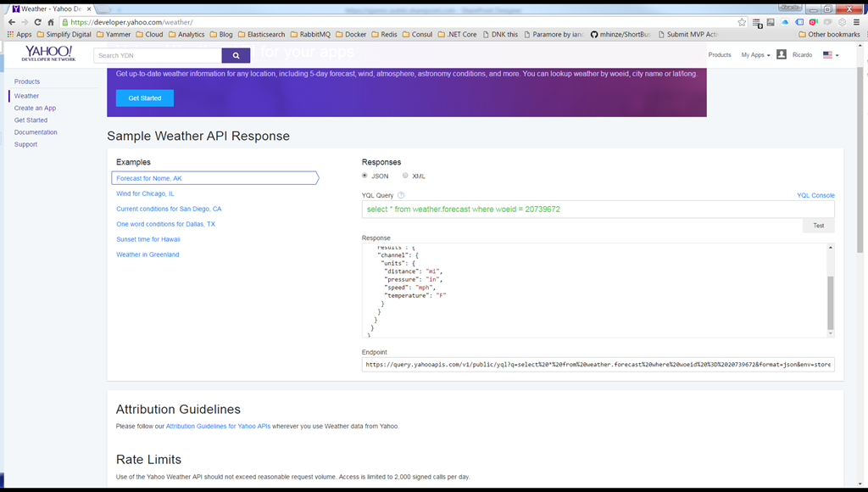Select the Wind for Chicago, IL example
This screenshot has height=492, width=868.
[145, 193]
